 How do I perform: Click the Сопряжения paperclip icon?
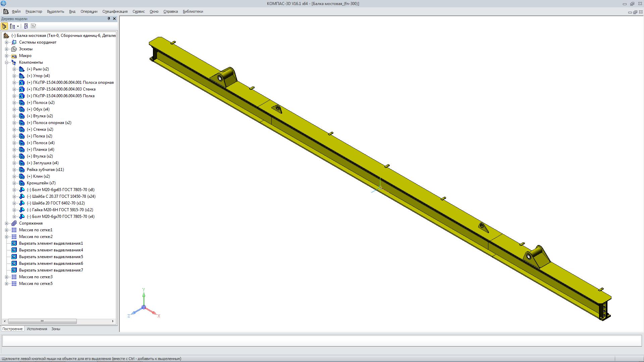14,223
